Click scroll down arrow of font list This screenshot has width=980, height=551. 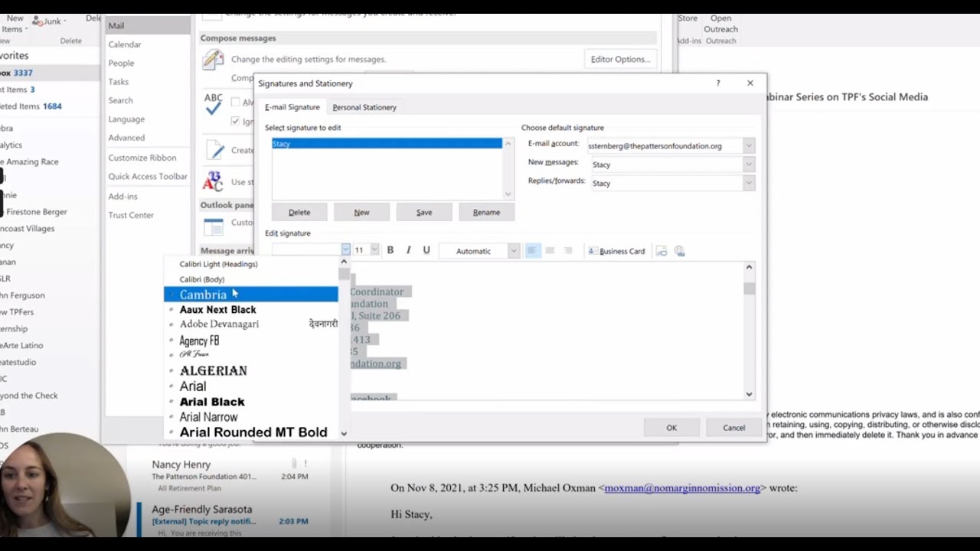(x=344, y=433)
